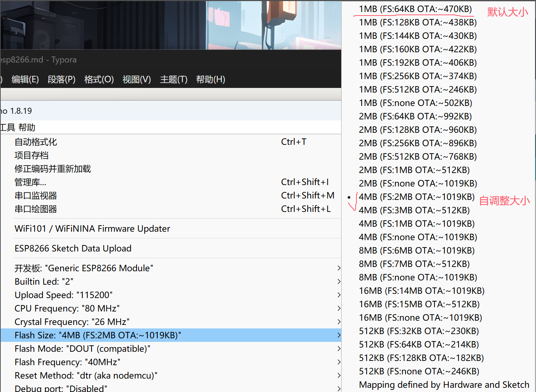Expand the Flash Size submenu arrow

pyautogui.click(x=339, y=335)
